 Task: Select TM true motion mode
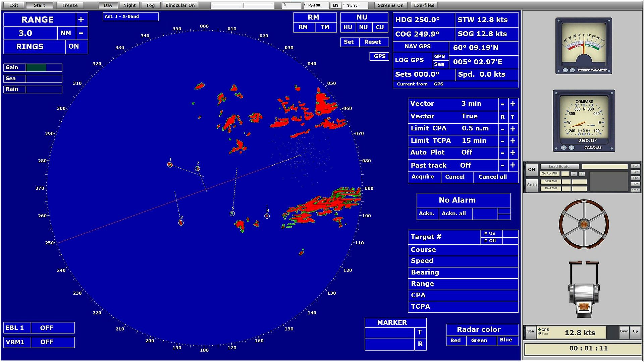coord(325,27)
